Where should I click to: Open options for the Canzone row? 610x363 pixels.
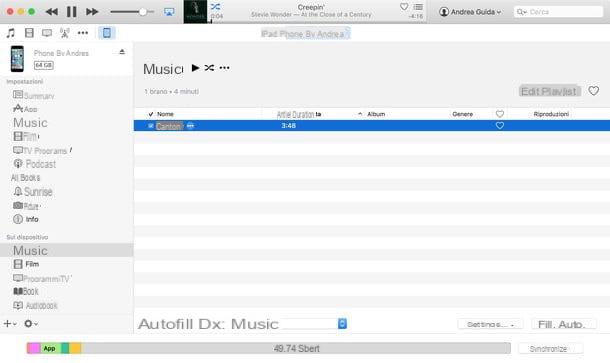point(190,126)
